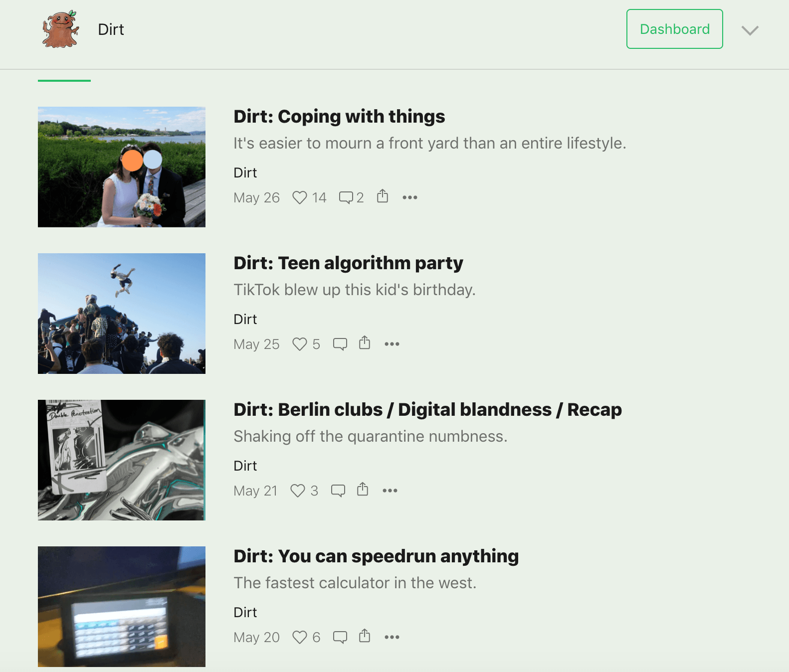789x672 pixels.
Task: Click subtitle 'Shaking off the quarantine numbness.'
Action: (371, 437)
